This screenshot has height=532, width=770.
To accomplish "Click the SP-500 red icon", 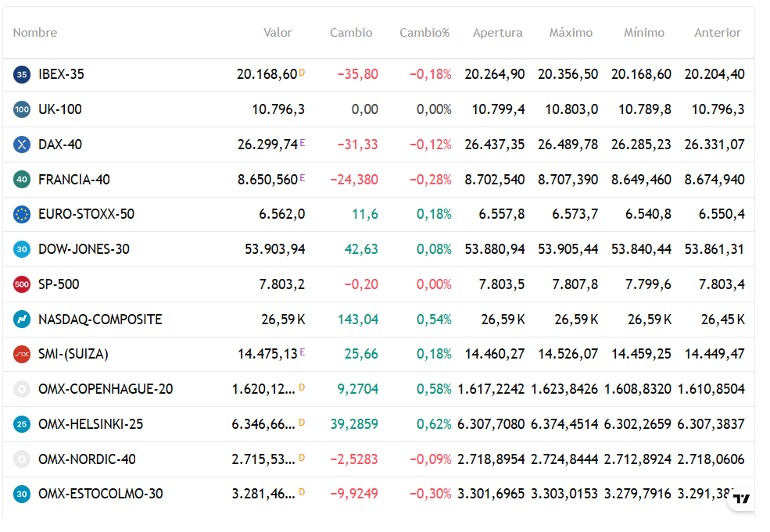I will 22,284.
